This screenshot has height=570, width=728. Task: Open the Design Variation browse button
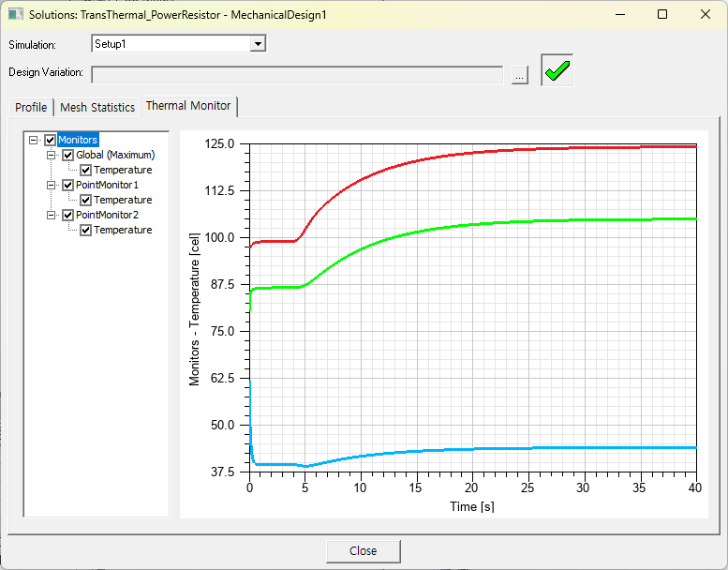[520, 75]
